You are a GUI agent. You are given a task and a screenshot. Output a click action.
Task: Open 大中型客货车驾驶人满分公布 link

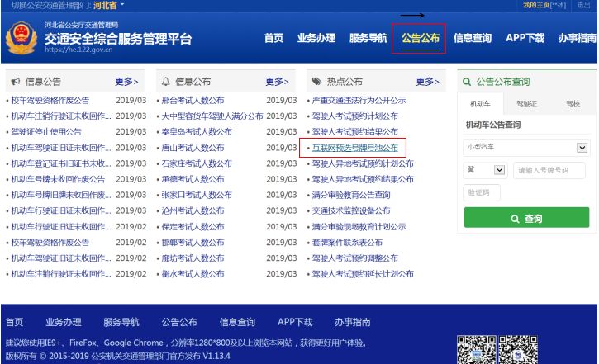(212, 116)
